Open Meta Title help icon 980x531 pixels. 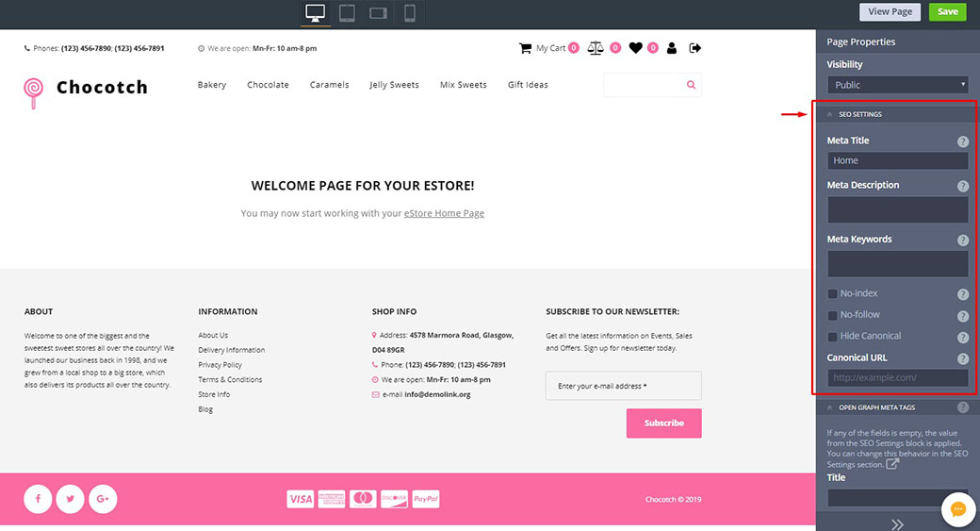coord(963,141)
